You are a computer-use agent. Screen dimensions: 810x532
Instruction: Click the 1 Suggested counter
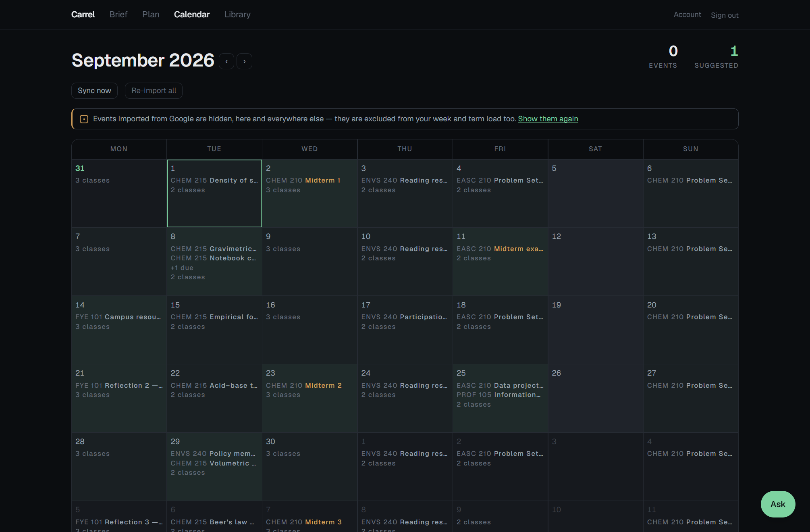(716, 56)
